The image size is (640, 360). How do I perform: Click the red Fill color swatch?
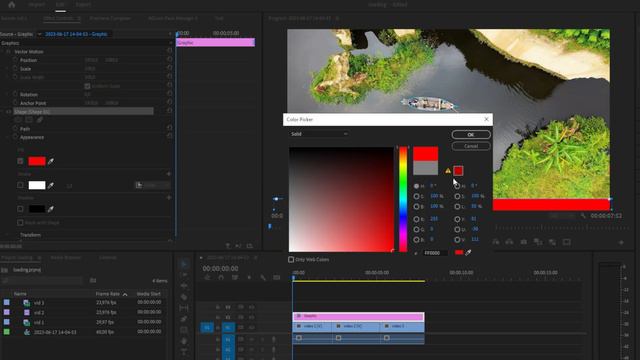(x=37, y=161)
